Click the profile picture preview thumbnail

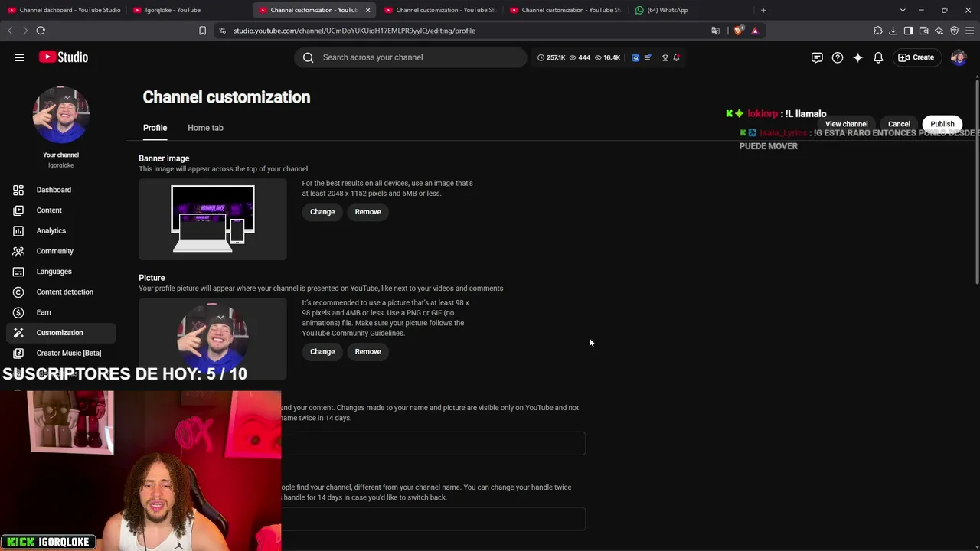pyautogui.click(x=213, y=338)
